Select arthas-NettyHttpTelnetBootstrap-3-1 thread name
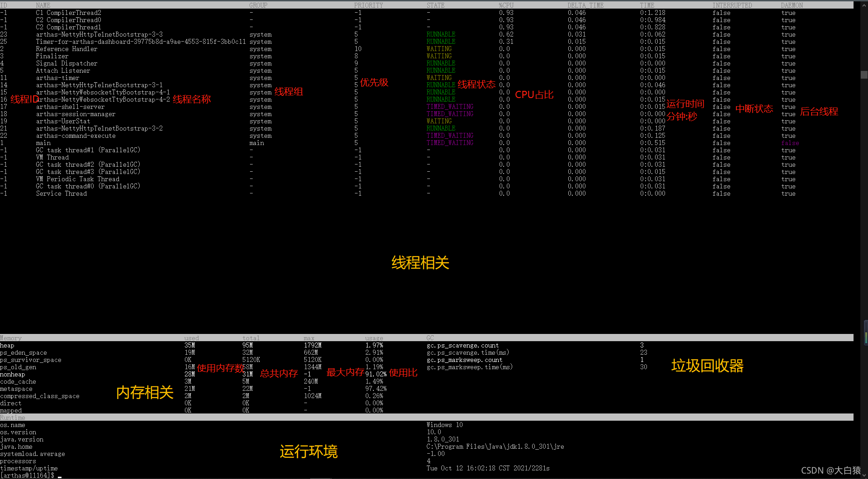Viewport: 868px width, 479px height. pos(99,85)
